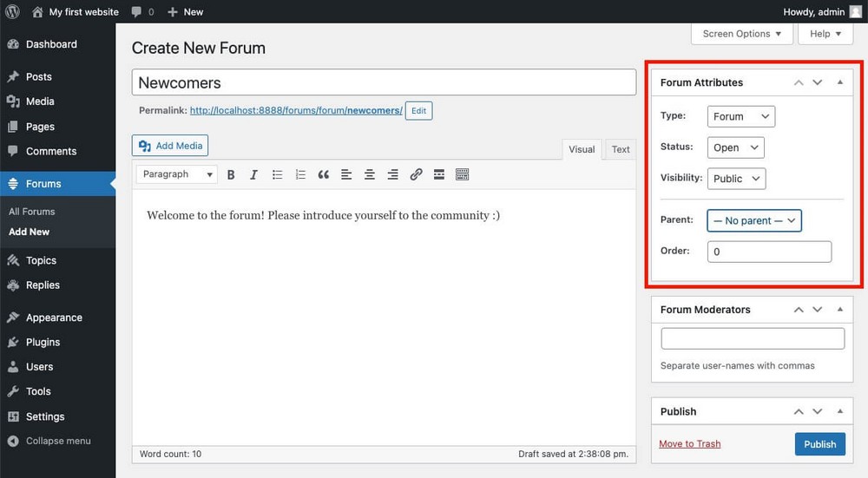868x478 pixels.
Task: Insert a numbered list
Action: tap(300, 175)
